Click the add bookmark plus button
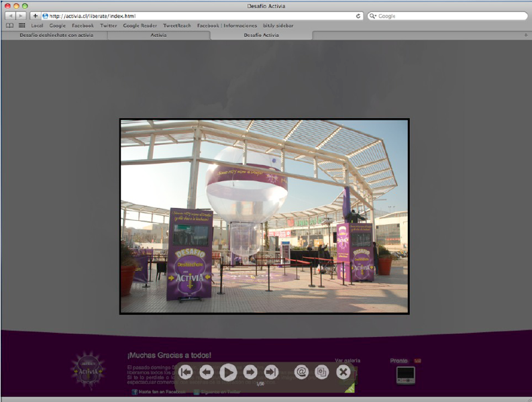532x402 pixels. 35,15
